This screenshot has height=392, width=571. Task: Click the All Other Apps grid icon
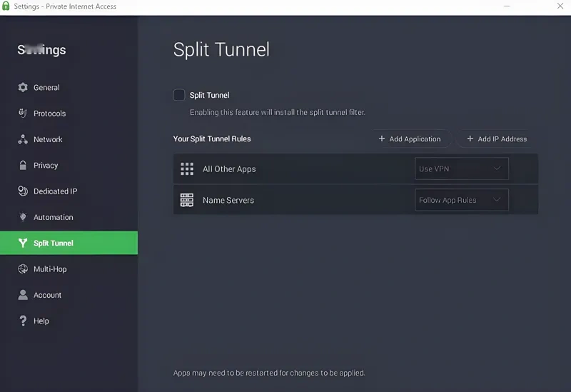tap(187, 169)
